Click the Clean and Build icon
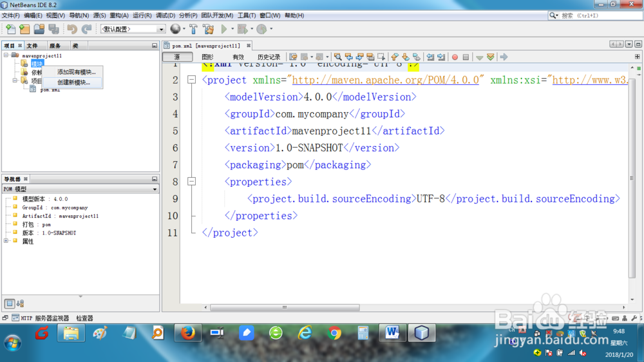The width and height of the screenshot is (644, 362). 208,29
